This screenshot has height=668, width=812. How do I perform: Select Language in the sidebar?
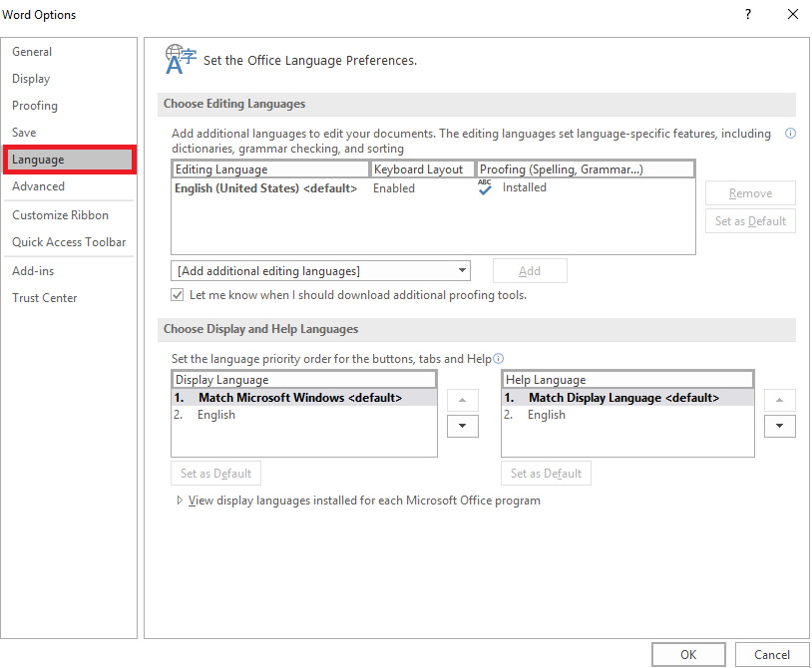[x=70, y=160]
